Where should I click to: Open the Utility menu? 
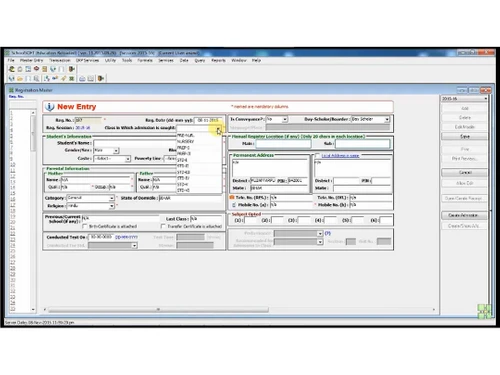pos(110,60)
